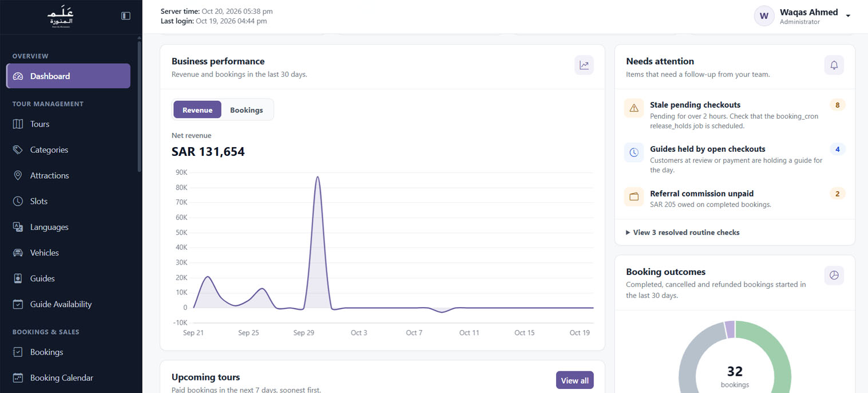Click the warning icon for stale checkouts
868x393 pixels.
tap(634, 108)
